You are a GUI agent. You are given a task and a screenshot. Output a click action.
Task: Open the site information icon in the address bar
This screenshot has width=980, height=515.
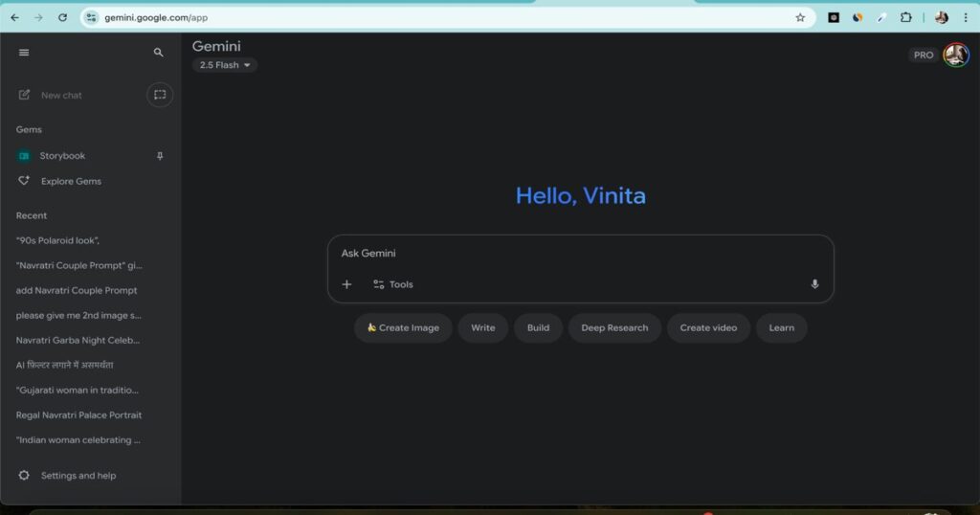point(91,17)
